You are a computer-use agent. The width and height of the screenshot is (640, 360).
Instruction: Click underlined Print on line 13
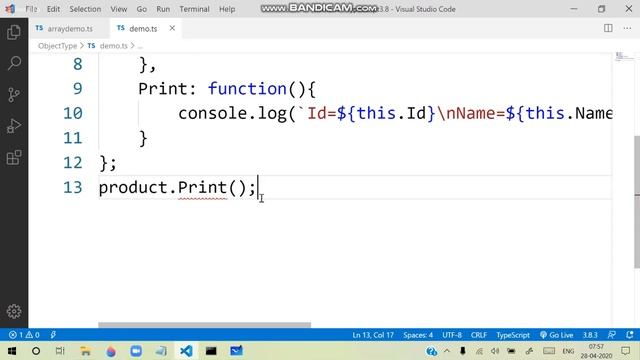click(202, 188)
